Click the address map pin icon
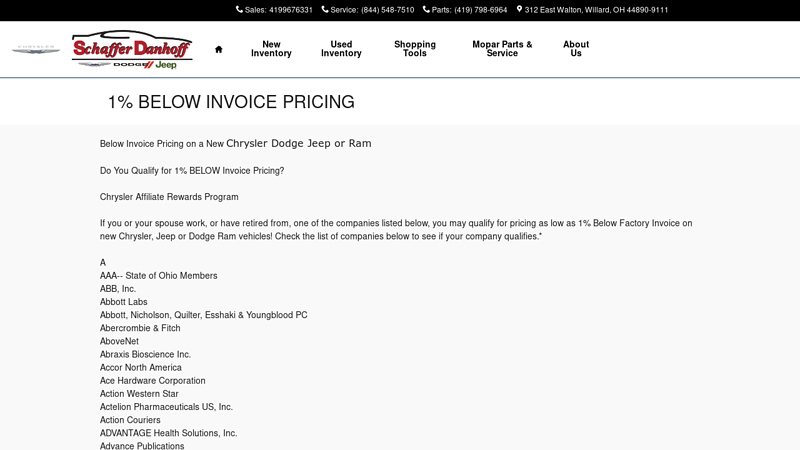 tap(519, 9)
